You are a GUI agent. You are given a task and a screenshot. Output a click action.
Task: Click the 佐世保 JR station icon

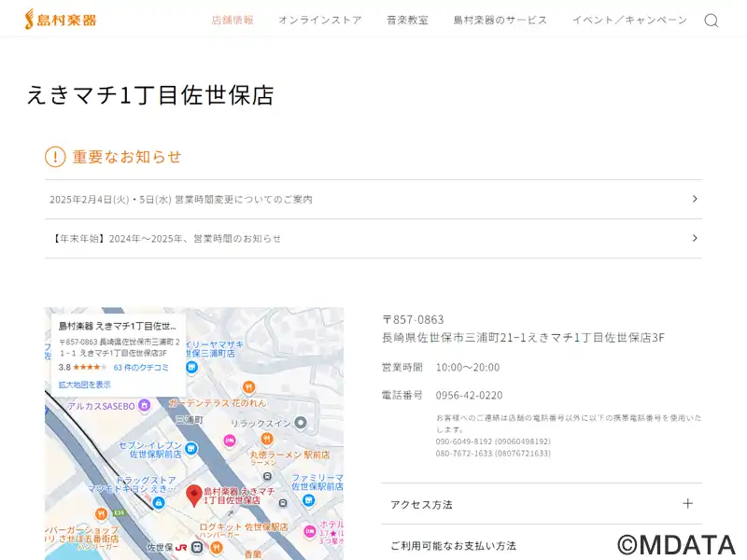pos(197,547)
